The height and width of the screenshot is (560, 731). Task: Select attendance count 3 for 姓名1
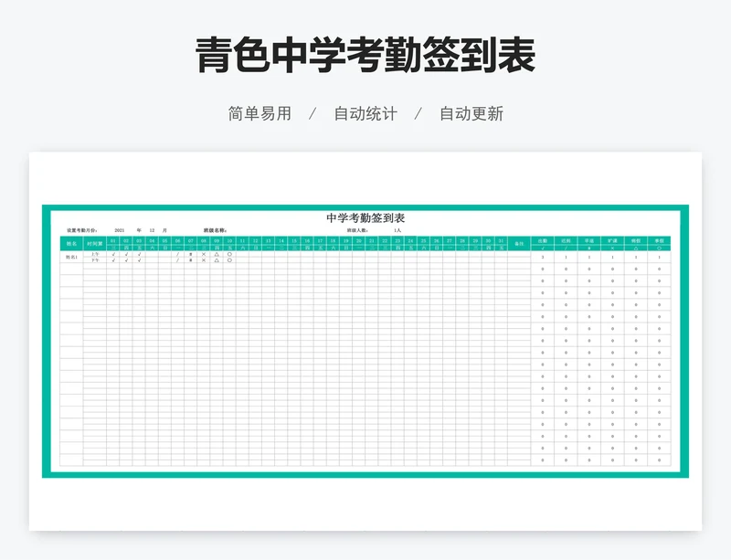pos(543,257)
